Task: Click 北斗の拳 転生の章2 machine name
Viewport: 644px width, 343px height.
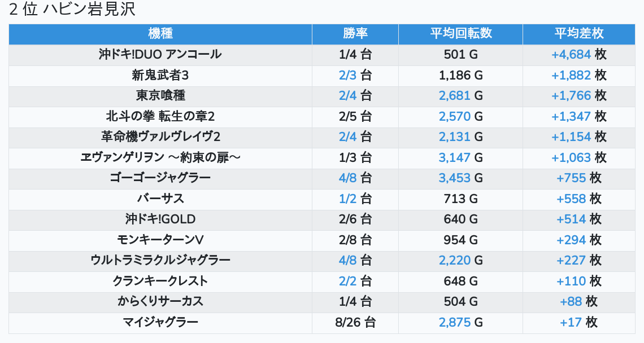Action: 160,117
